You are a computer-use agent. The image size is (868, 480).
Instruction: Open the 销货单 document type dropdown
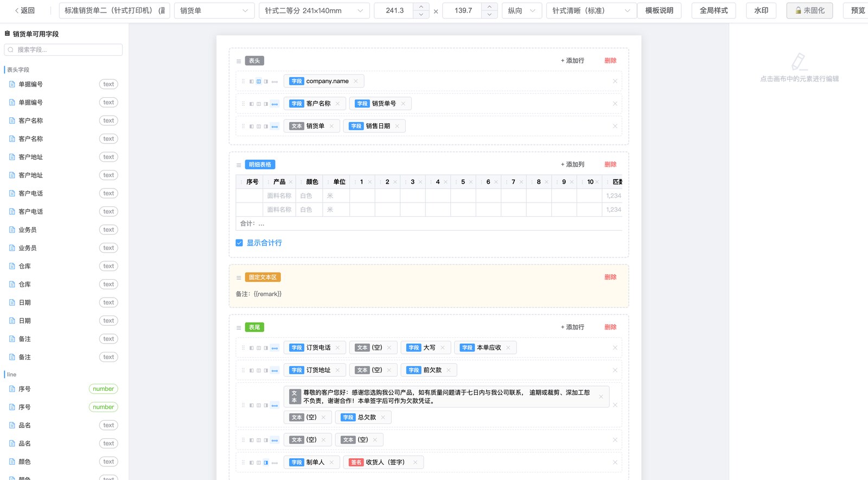(214, 10)
